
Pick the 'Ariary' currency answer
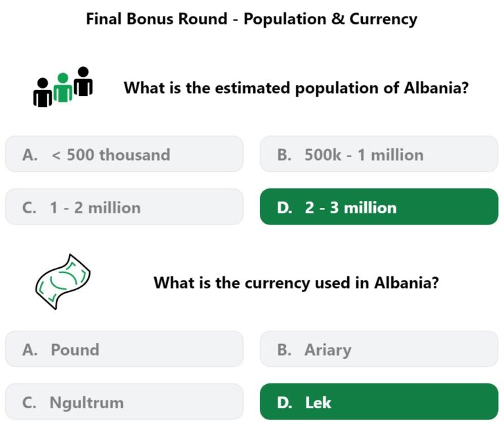379,349
